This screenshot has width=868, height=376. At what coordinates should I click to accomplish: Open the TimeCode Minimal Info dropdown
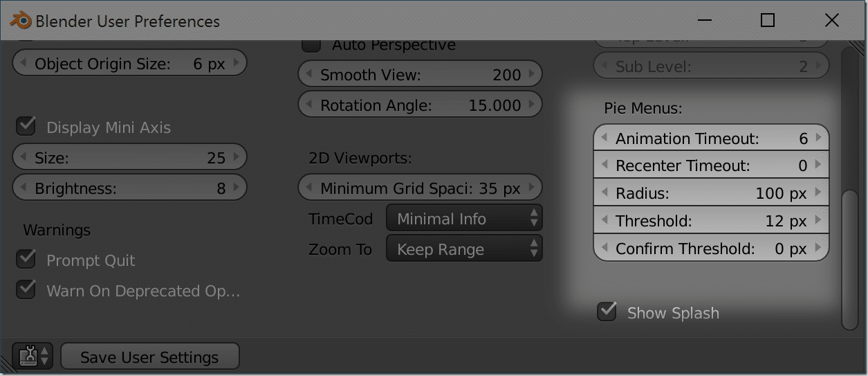pos(465,219)
